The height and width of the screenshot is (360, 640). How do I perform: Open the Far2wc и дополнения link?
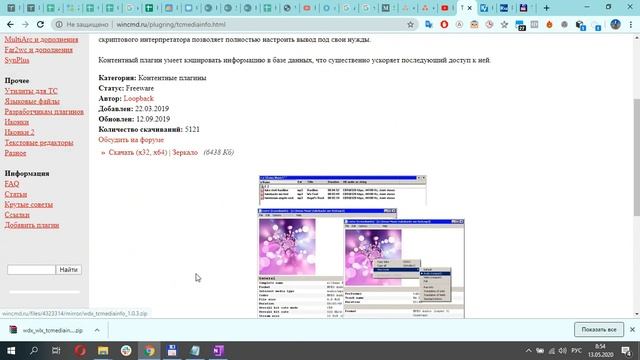point(38,50)
